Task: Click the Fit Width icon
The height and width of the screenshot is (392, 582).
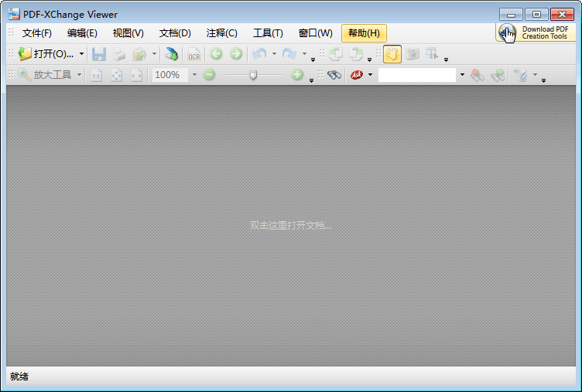Action: click(136, 75)
